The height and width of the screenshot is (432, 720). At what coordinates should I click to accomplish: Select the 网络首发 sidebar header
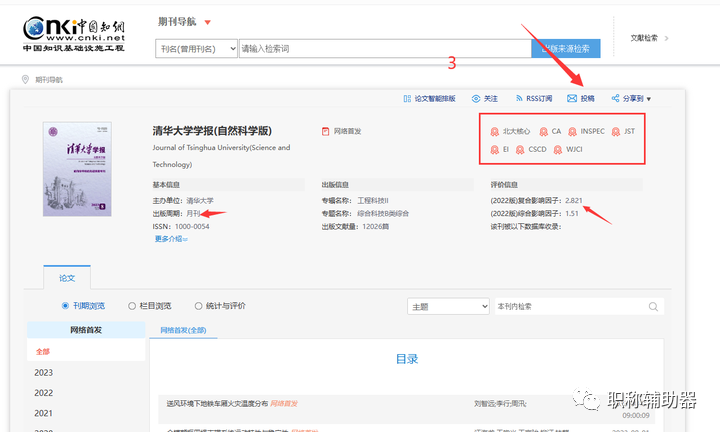point(86,330)
